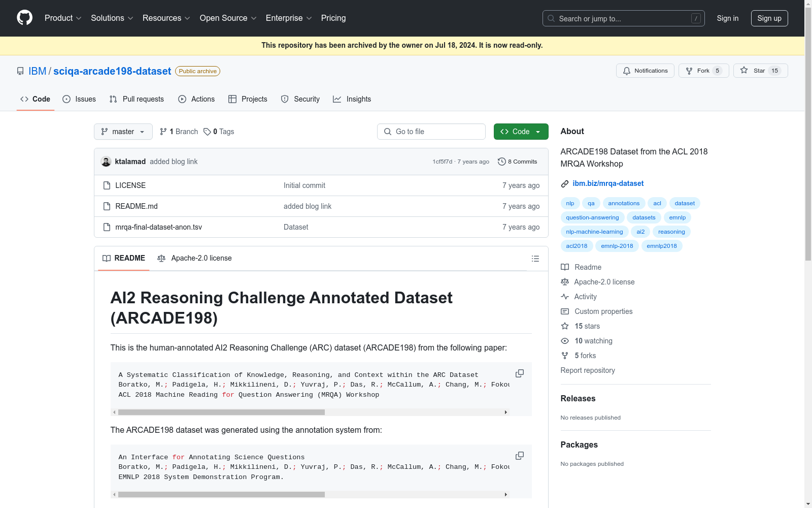This screenshot has height=508, width=812.
Task: Click the Star icon button
Action: 744,71
